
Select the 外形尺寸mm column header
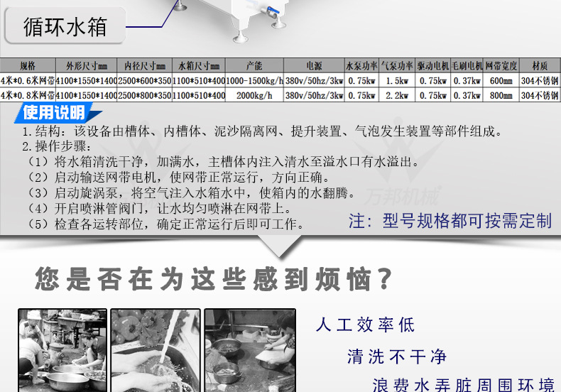pyautogui.click(x=86, y=65)
